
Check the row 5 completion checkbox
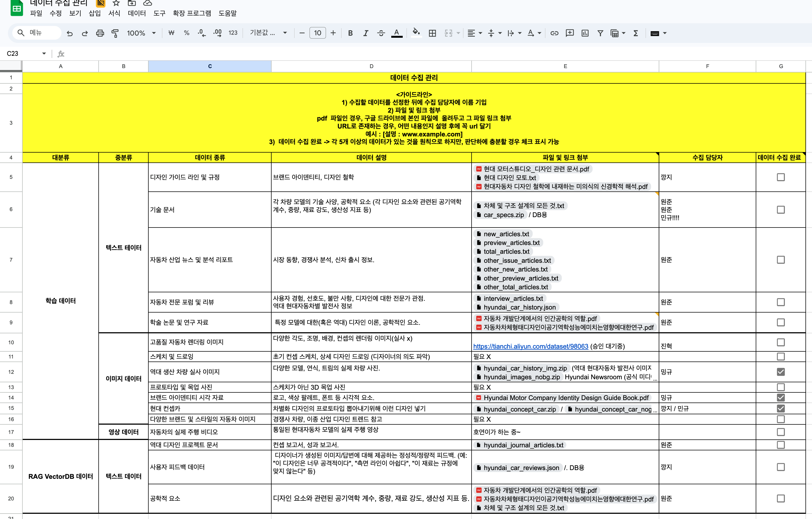(x=781, y=177)
